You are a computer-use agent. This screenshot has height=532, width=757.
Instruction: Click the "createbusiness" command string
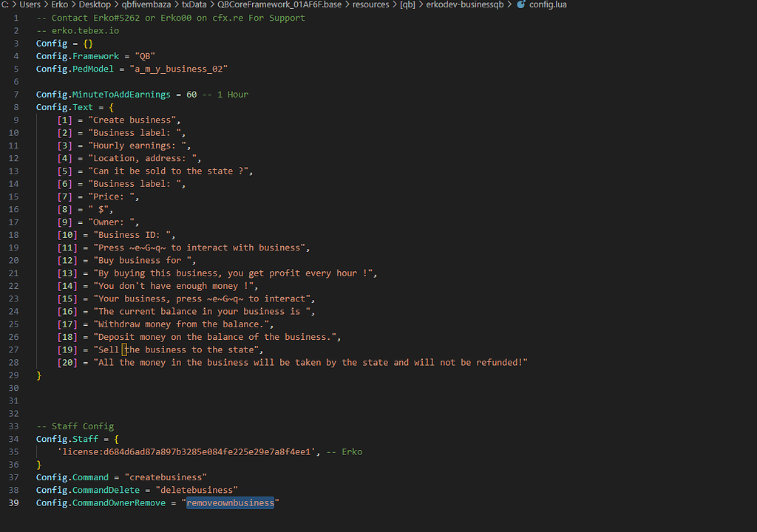coord(166,477)
